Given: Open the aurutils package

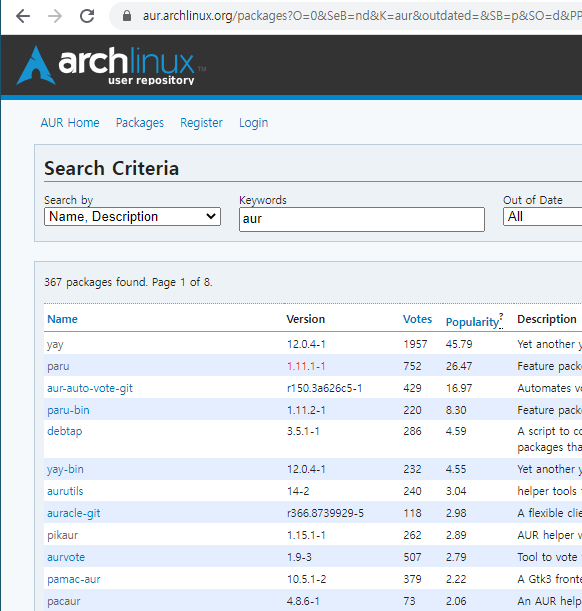Looking at the screenshot, I should coord(65,491).
